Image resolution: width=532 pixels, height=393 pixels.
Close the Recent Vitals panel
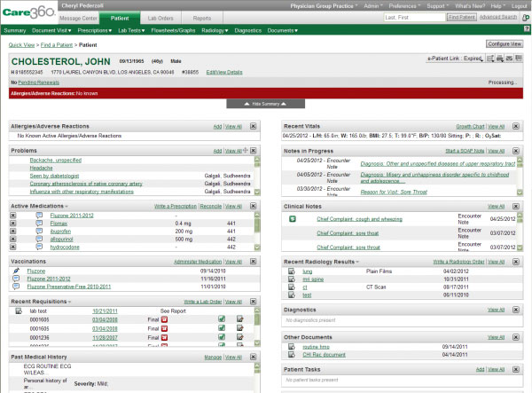pyautogui.click(x=516, y=126)
